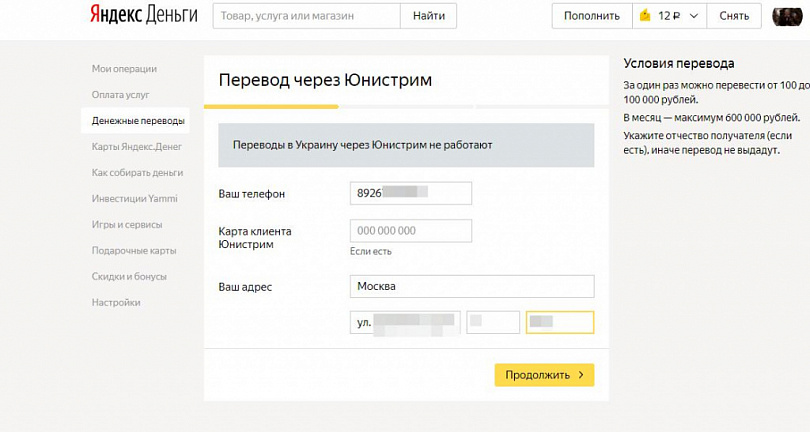This screenshot has height=432, width=810.
Task: Open Как собирать деньги sidebar item
Action: click(x=137, y=173)
